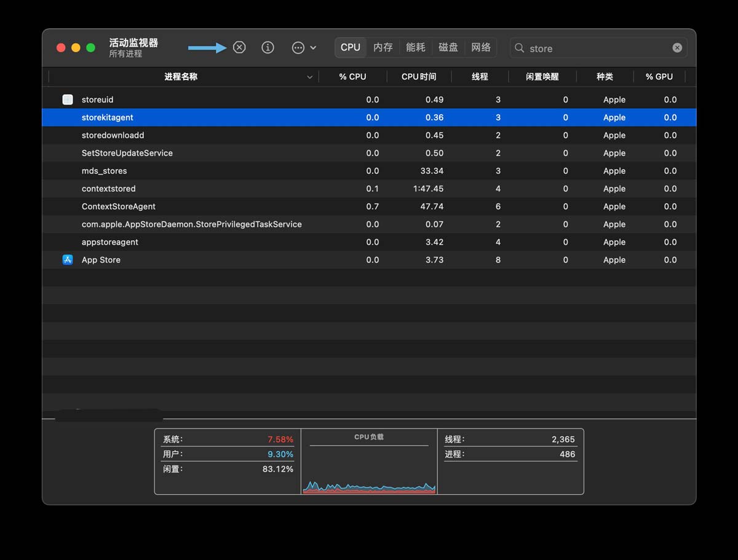Sort by the CPU 时间 column header
Viewport: 738px width, 560px height.
[x=419, y=77]
